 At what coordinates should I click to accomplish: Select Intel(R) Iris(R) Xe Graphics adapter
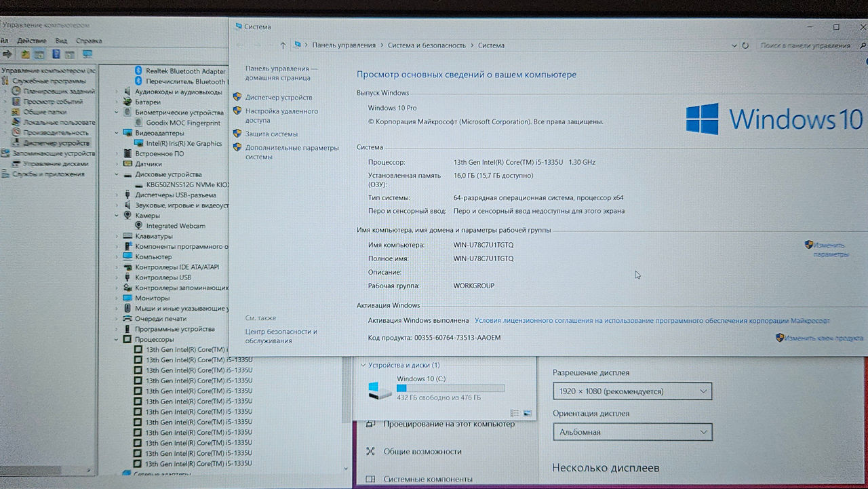pos(184,143)
